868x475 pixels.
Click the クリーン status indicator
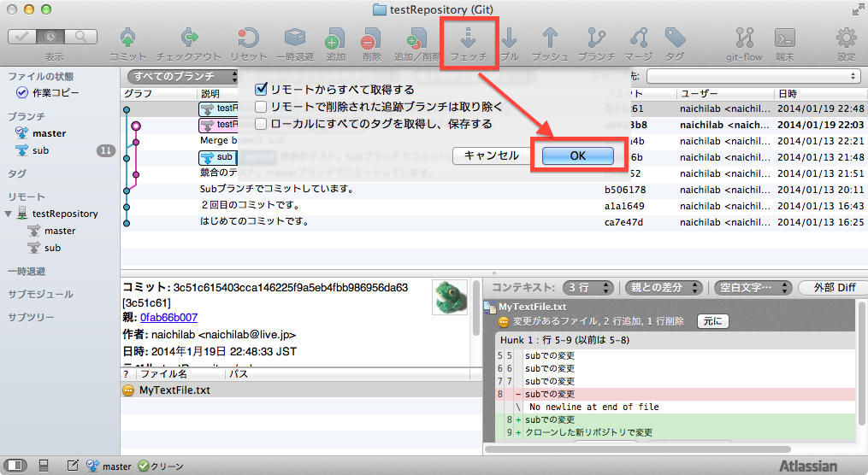point(161,466)
